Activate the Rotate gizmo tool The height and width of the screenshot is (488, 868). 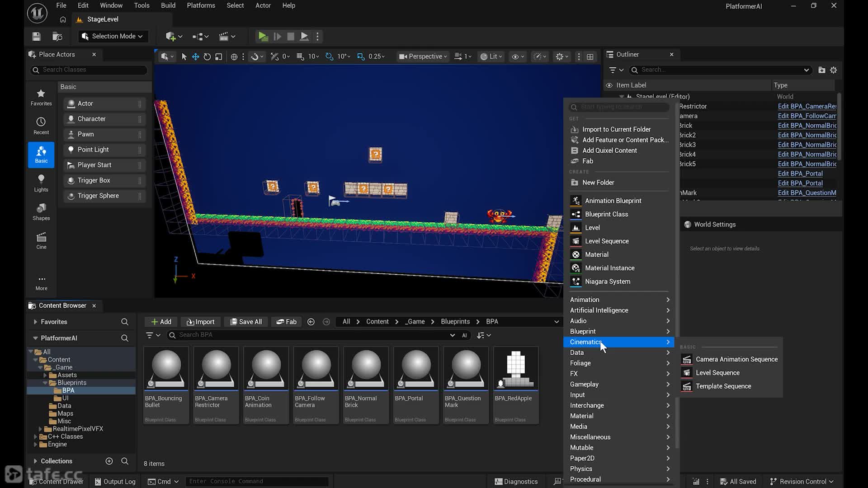tap(207, 56)
